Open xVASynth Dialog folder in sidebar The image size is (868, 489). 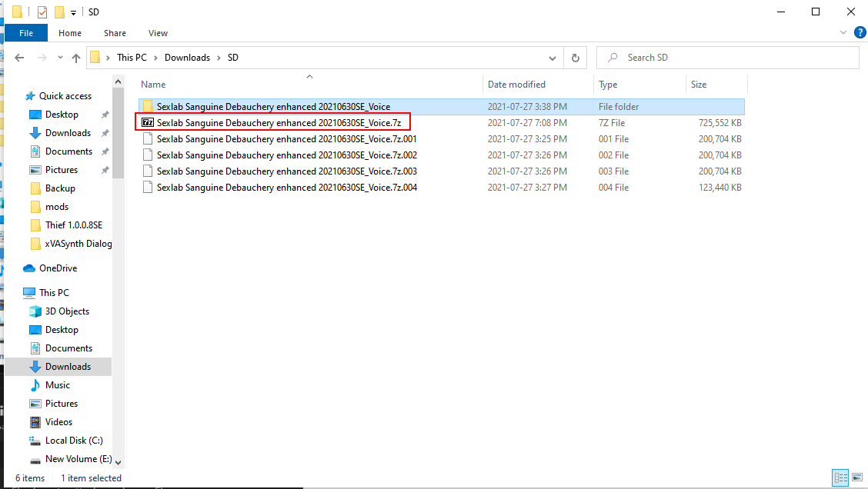78,244
